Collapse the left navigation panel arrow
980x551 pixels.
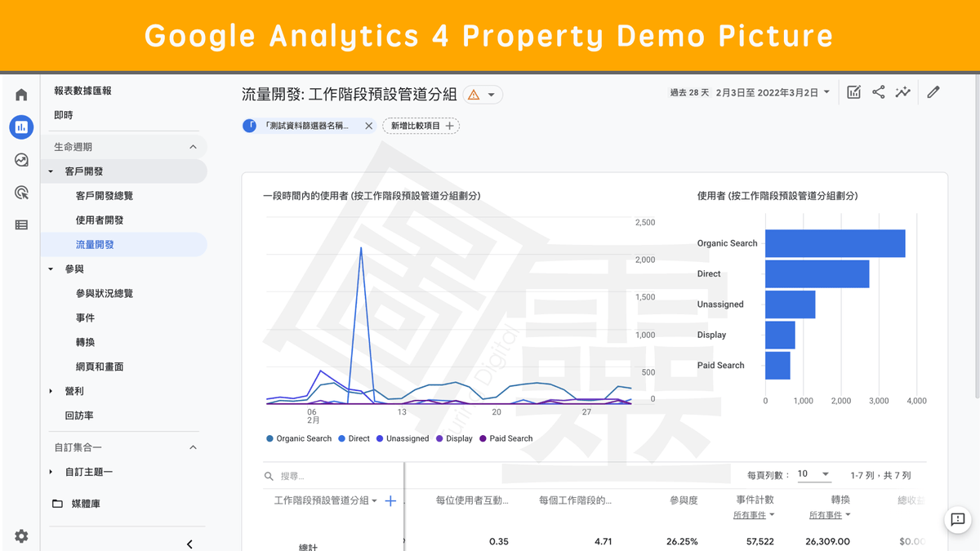point(189,544)
